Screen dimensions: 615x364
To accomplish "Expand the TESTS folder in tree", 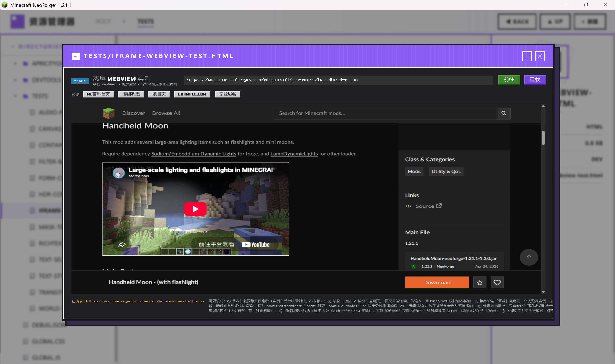I will pyautogui.click(x=15, y=96).
